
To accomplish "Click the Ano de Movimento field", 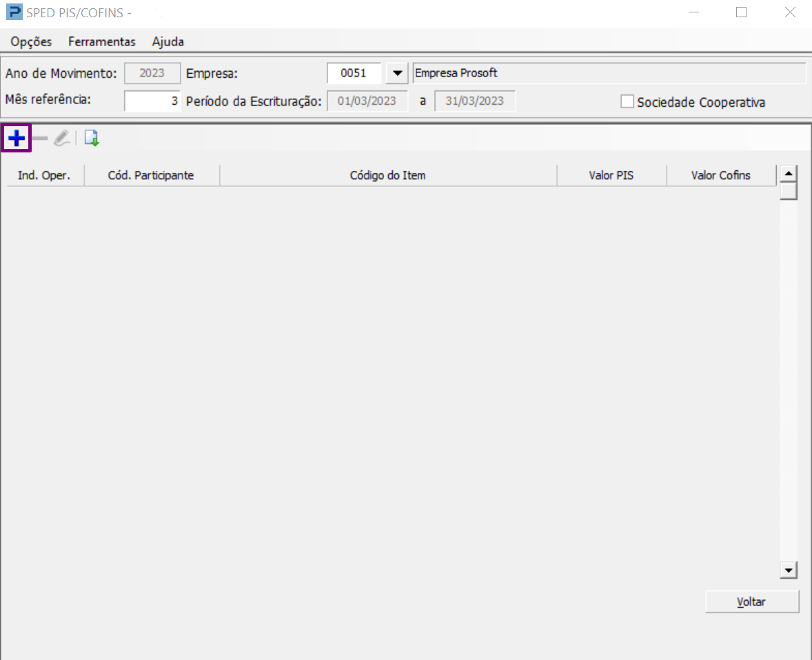I will (152, 73).
